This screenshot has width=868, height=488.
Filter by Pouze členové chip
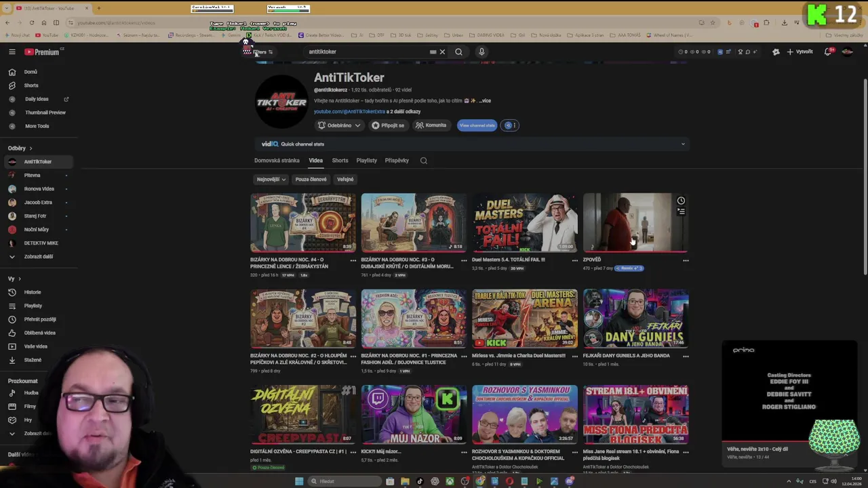tap(311, 180)
